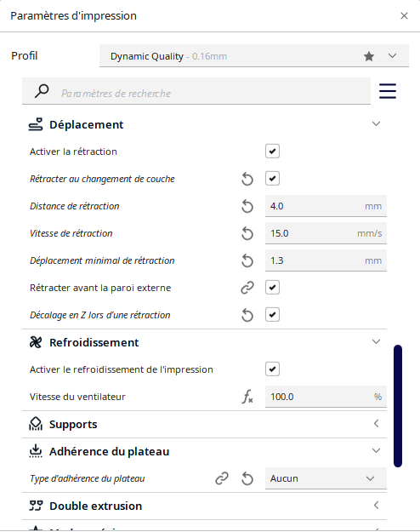The image size is (420, 532).
Task: Collapse the Refroidissement section chevron
Action: 376,341
